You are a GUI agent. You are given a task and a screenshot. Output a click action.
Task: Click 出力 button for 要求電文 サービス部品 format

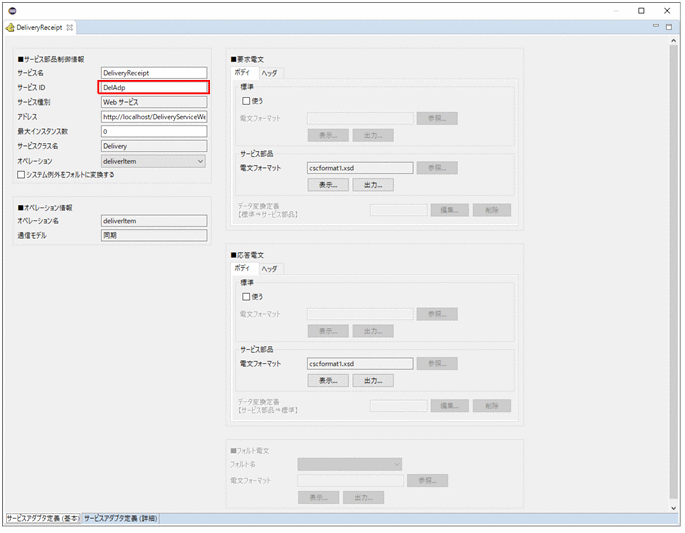[373, 185]
